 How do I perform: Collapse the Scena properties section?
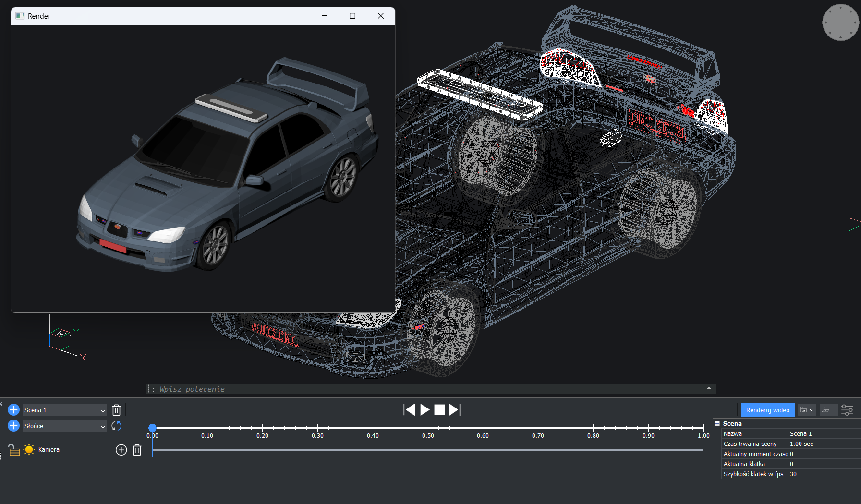pos(717,423)
